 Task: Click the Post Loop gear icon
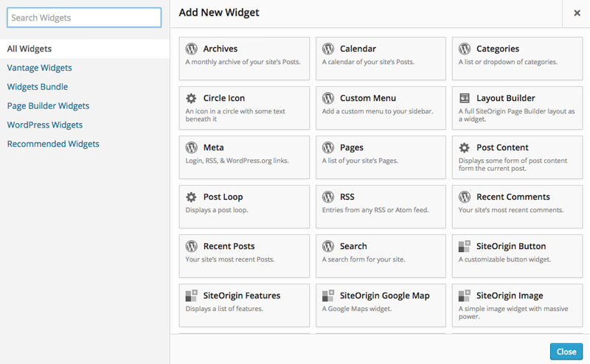pyautogui.click(x=191, y=197)
